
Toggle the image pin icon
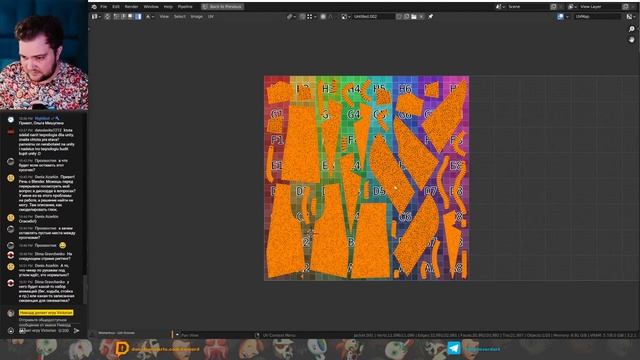431,17
